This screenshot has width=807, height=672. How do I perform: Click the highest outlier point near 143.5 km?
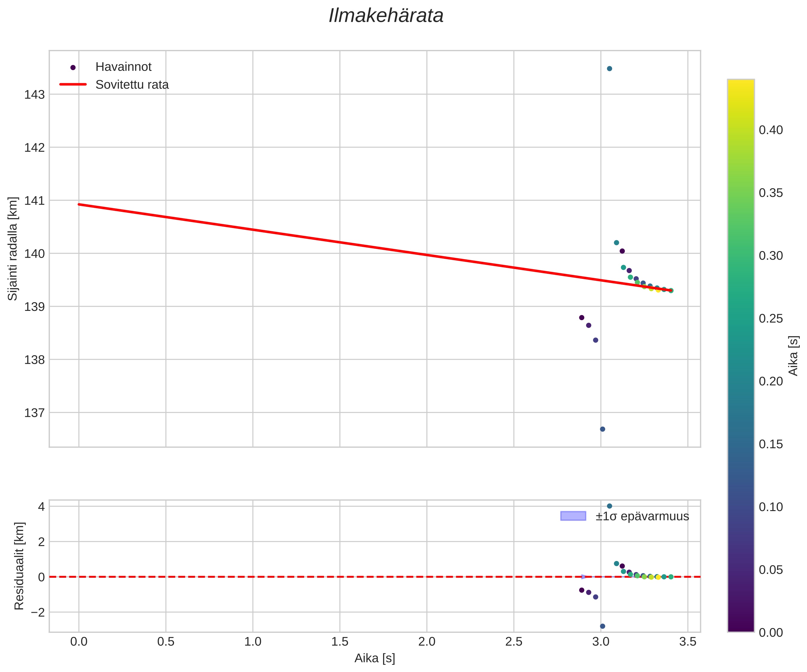click(x=609, y=69)
